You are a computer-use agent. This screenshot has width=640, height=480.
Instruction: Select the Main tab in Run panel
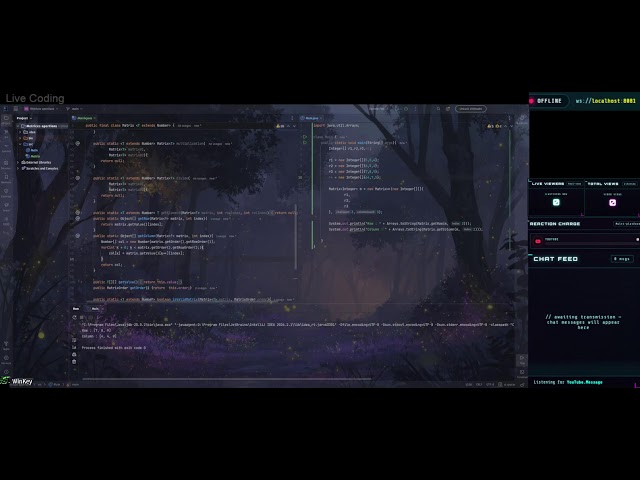tap(95, 309)
